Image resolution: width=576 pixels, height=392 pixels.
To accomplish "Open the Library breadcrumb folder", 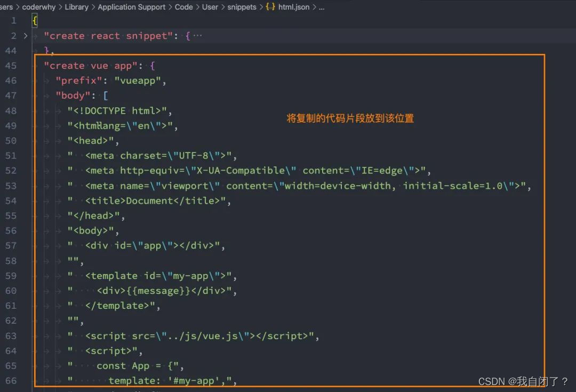I will point(76,7).
